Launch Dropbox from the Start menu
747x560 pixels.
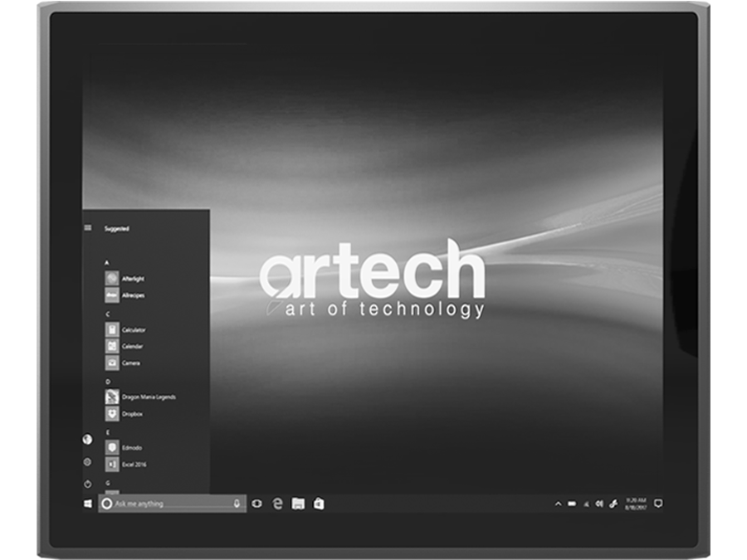(132, 413)
